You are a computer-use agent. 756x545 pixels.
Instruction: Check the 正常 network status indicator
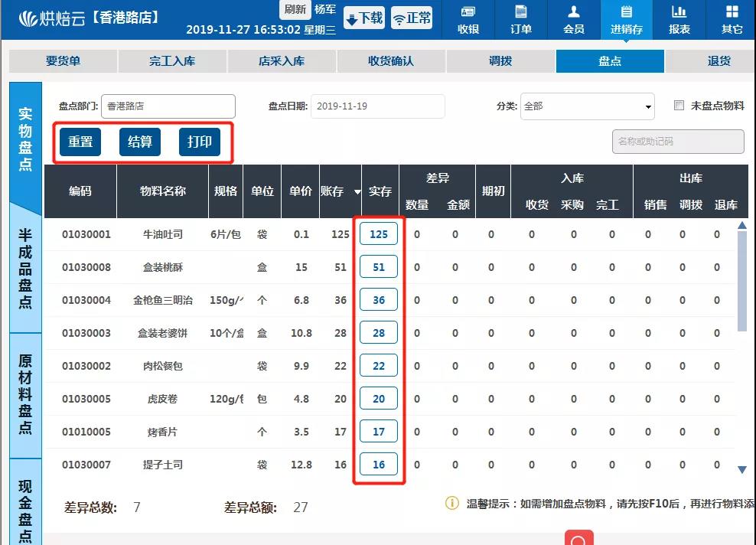[x=412, y=18]
